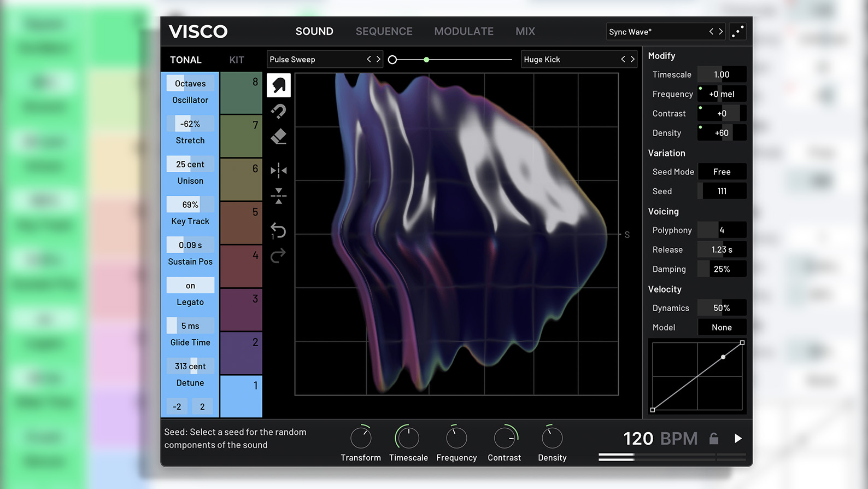Select pad slot 7

[241, 136]
